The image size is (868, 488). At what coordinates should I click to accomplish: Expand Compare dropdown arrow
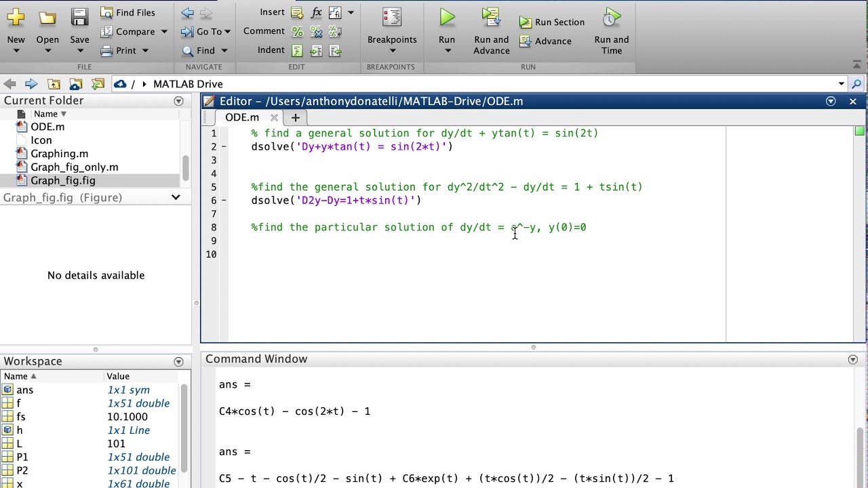tap(163, 32)
